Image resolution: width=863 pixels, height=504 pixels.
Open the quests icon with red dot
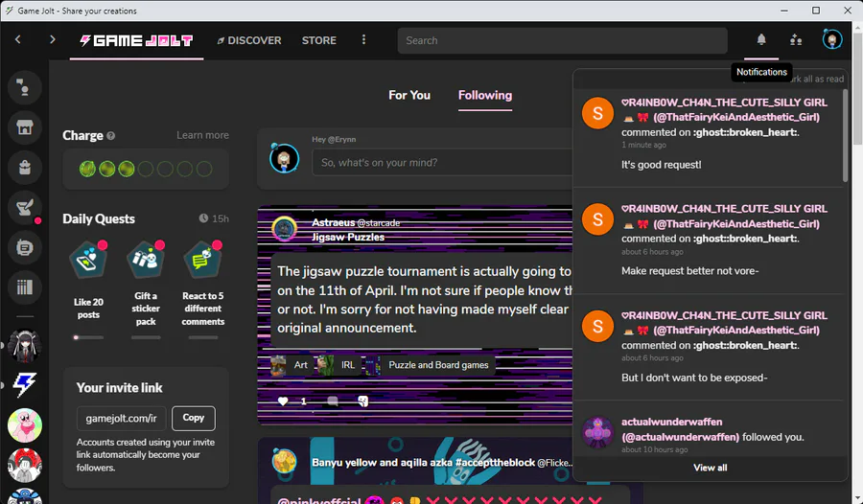25,207
